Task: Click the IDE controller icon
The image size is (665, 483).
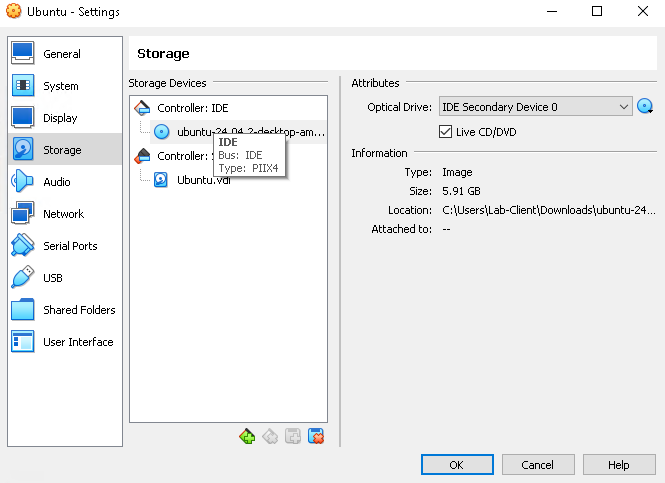Action: click(x=142, y=108)
